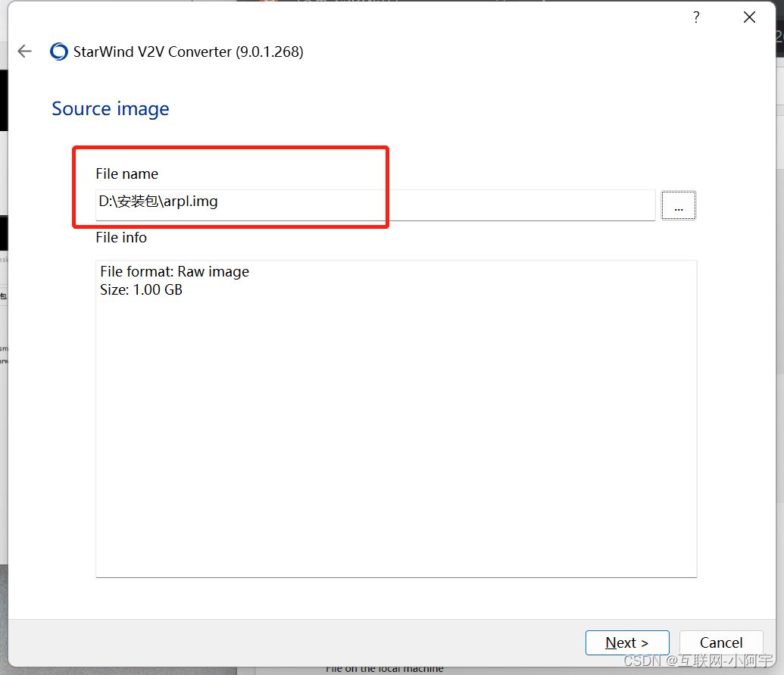The image size is (784, 675).
Task: Click the 'File info' label
Action: pos(121,238)
